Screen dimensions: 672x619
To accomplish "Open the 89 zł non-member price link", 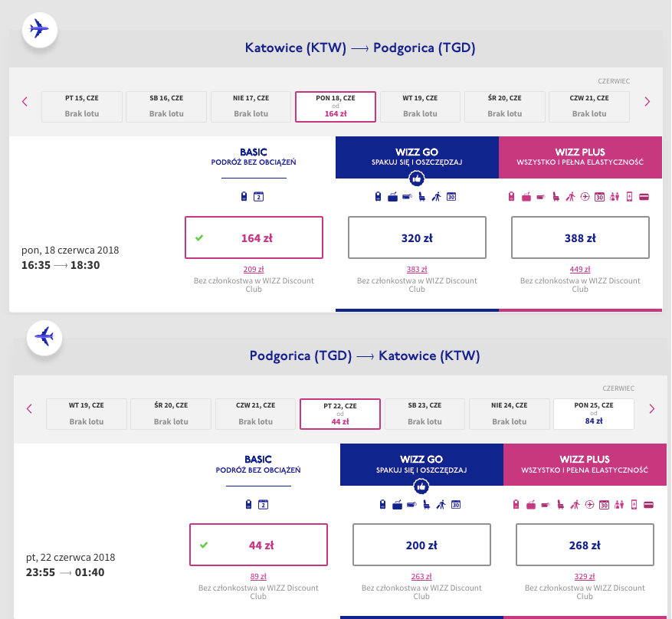I will [258, 577].
